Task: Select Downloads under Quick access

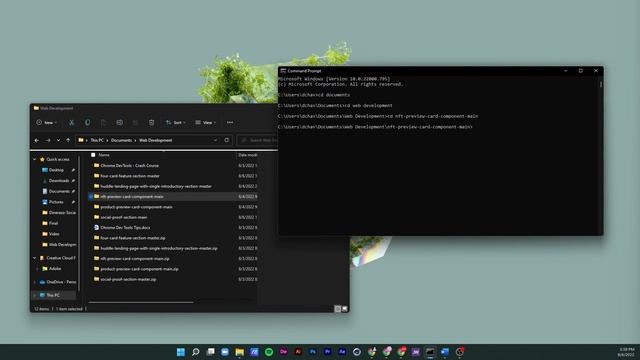Action: (58, 180)
